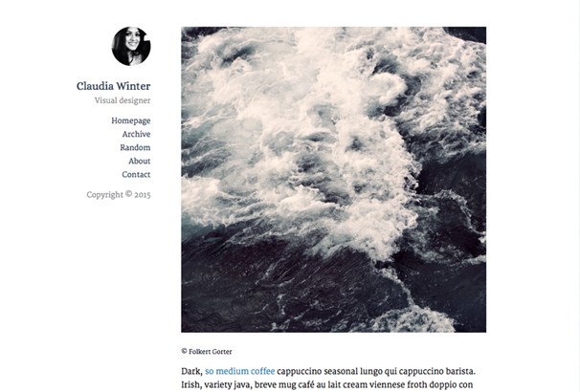
Task: Open the Archive page
Action: 136,134
